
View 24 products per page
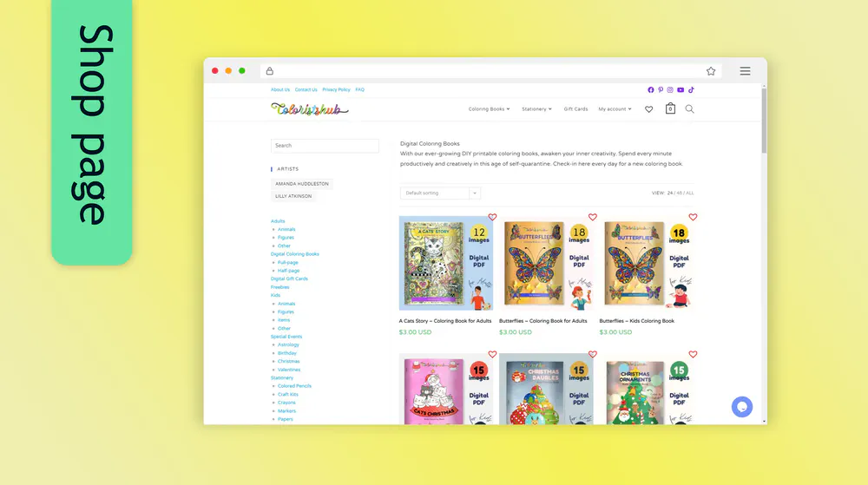click(670, 193)
